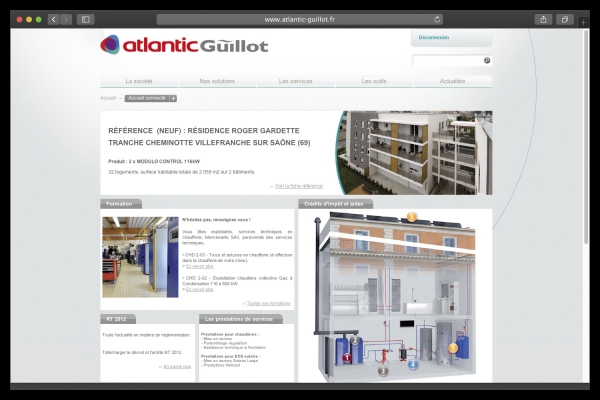Click the site search input field

[447, 60]
